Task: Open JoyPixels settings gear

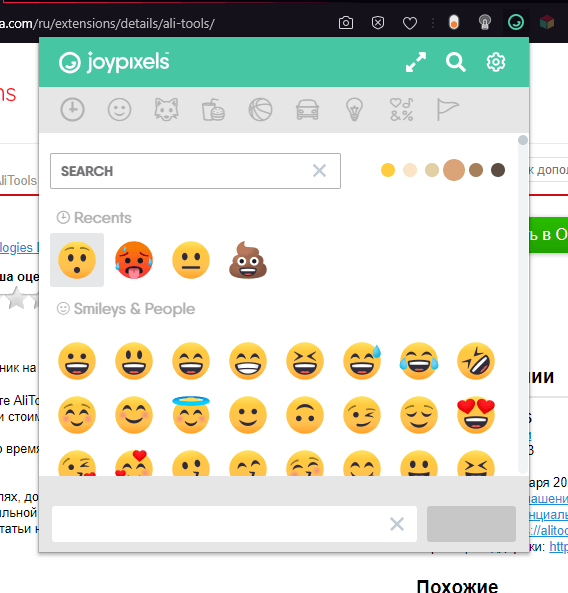Action: click(x=495, y=62)
